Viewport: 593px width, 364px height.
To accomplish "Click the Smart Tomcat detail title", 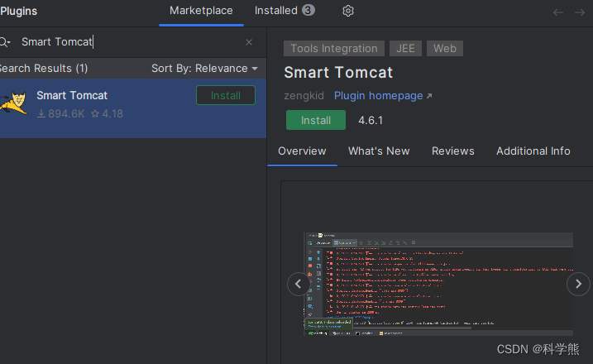I will (x=338, y=72).
